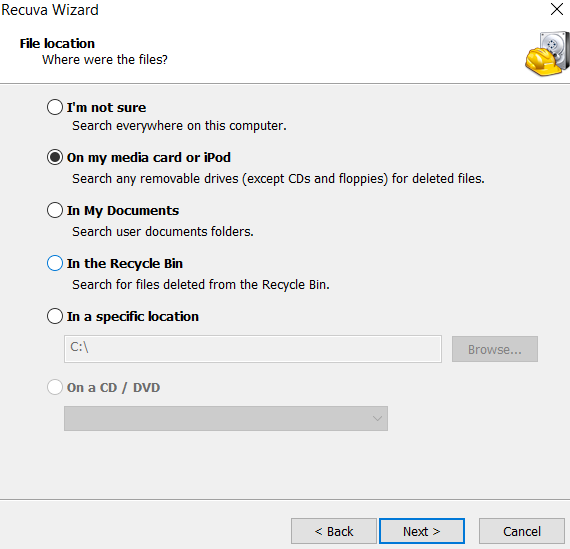570x549 pixels.
Task: Cancel the Recuva Wizard
Action: click(522, 531)
